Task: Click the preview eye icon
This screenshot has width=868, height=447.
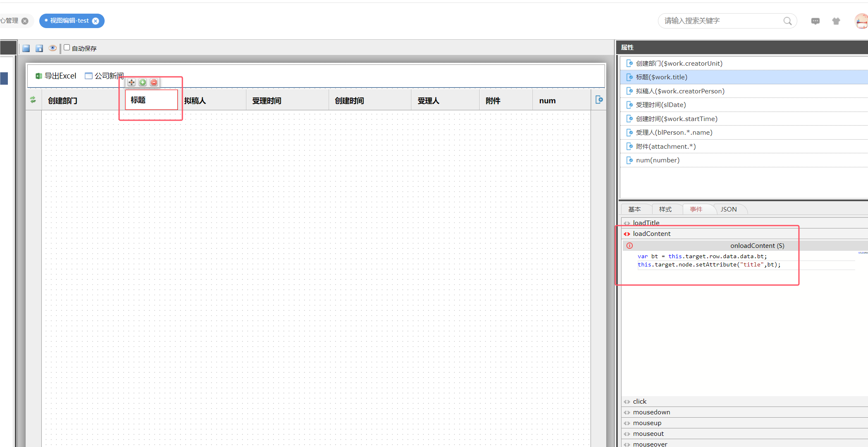Action: point(53,48)
